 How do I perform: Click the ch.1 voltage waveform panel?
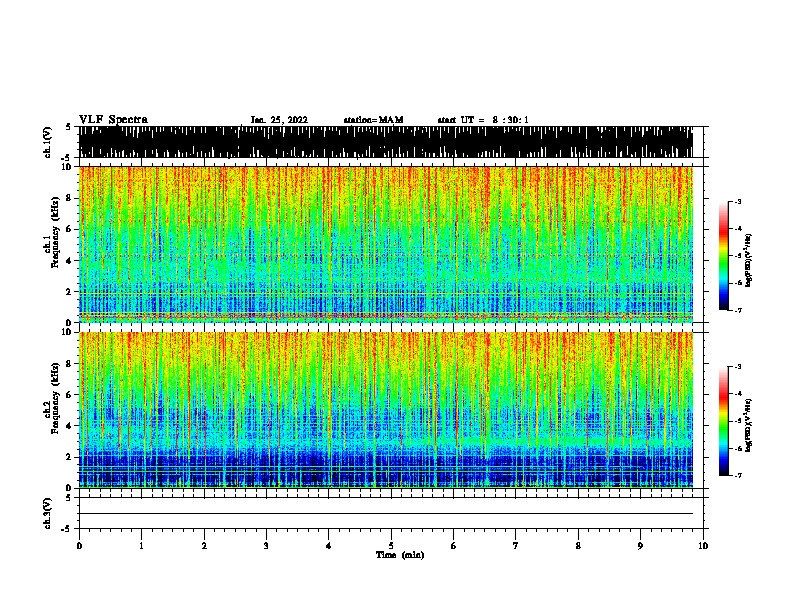386,142
